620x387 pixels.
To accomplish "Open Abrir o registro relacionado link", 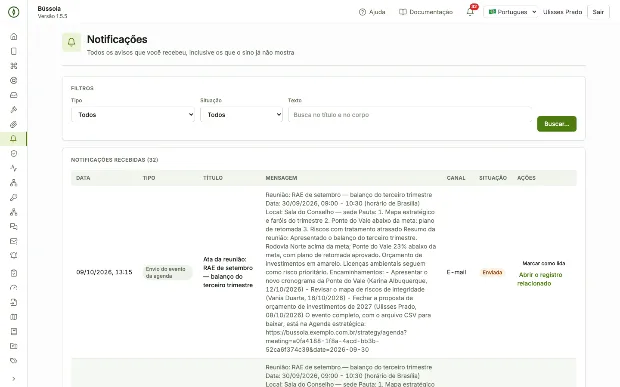I will pos(540,279).
